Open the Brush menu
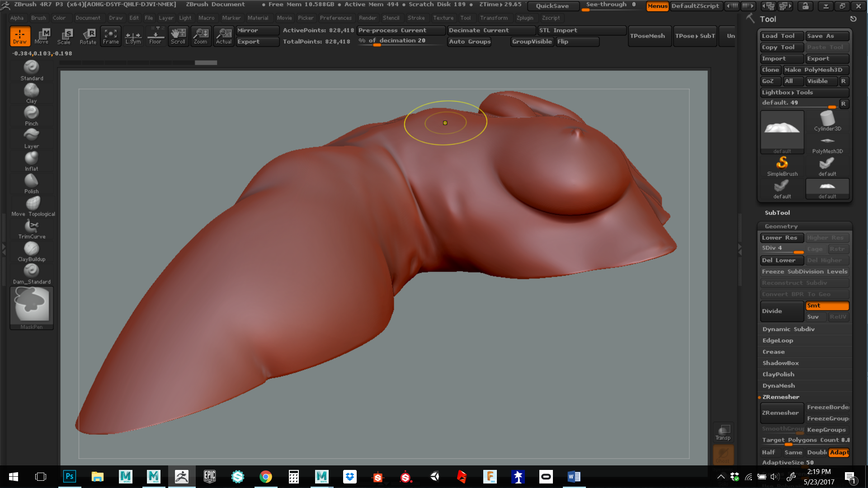The image size is (868, 488). pyautogui.click(x=38, y=18)
